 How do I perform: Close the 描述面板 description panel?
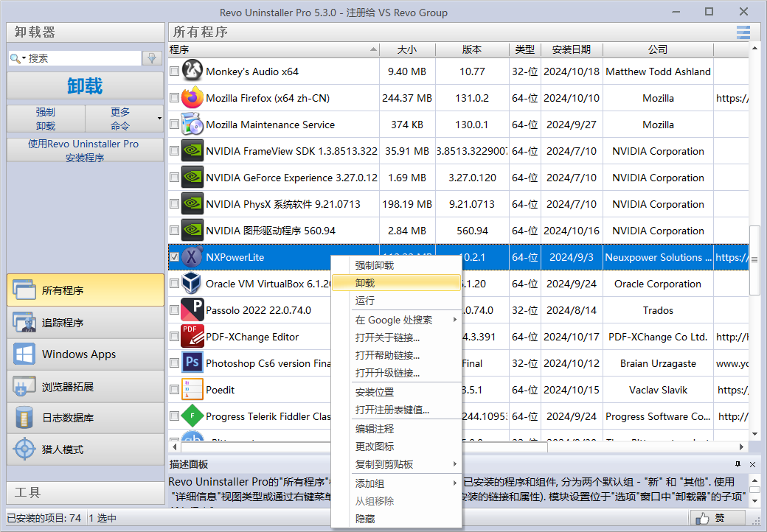[752, 464]
